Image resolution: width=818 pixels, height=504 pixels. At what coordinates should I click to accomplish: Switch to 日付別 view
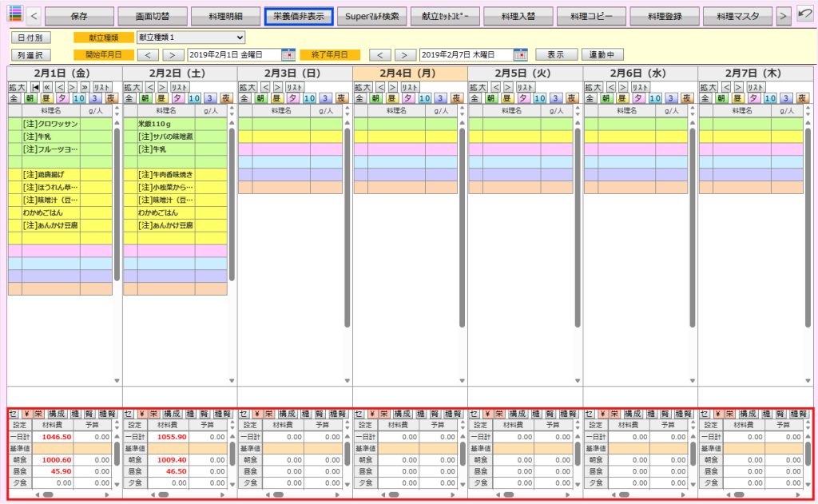[30, 38]
